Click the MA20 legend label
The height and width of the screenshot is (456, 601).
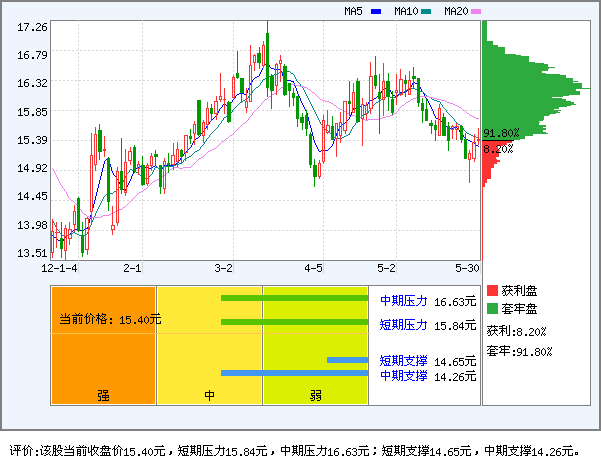pos(456,11)
